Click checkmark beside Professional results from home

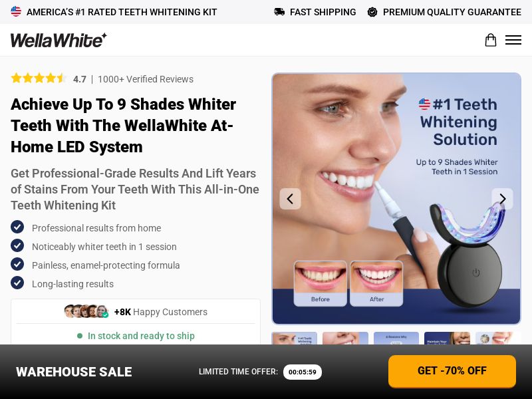tap(17, 227)
